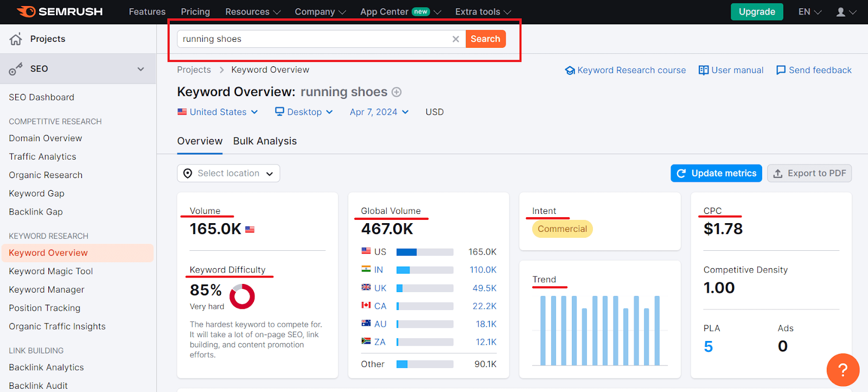Click the green Upgrade button
The image size is (868, 392).
click(757, 12)
